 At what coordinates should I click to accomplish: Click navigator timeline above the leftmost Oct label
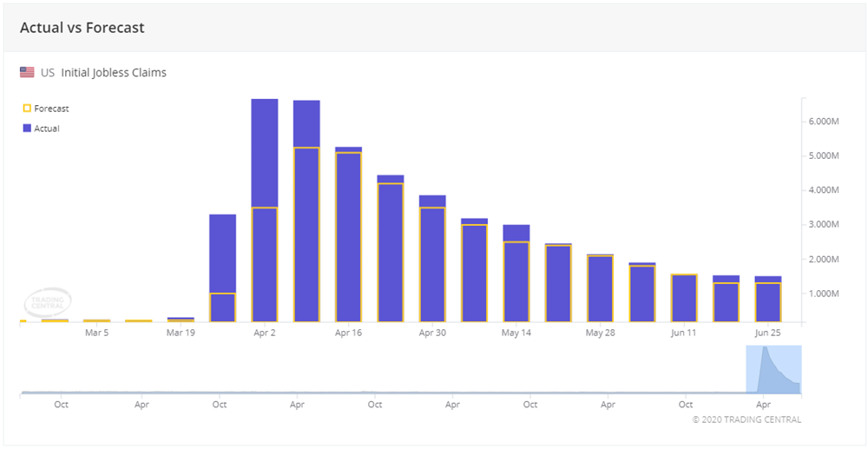pos(61,393)
